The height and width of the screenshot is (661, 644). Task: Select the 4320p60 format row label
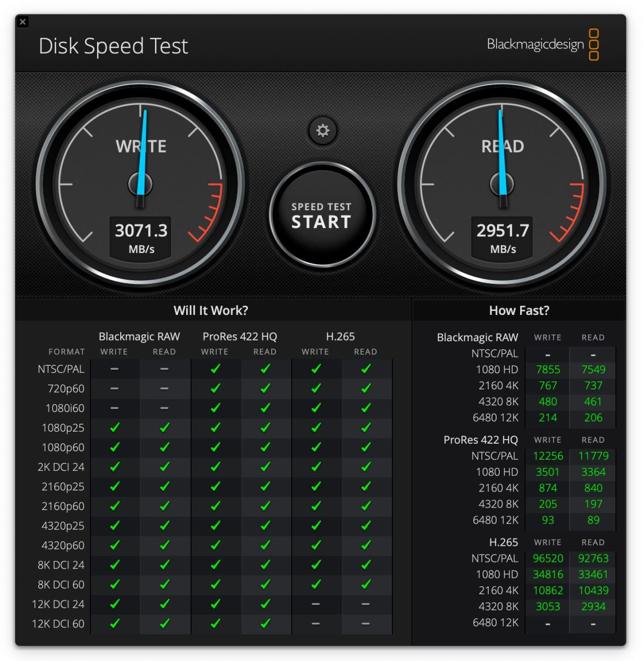coord(63,546)
